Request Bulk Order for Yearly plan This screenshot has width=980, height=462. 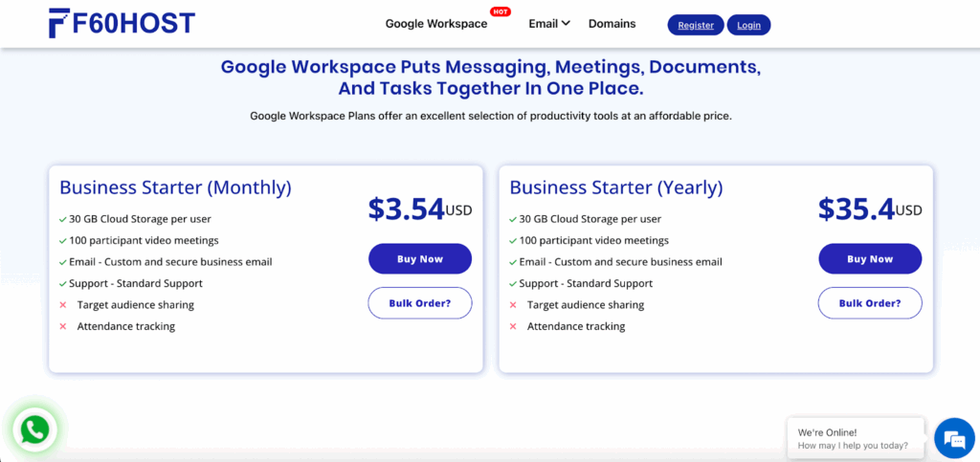(x=870, y=303)
